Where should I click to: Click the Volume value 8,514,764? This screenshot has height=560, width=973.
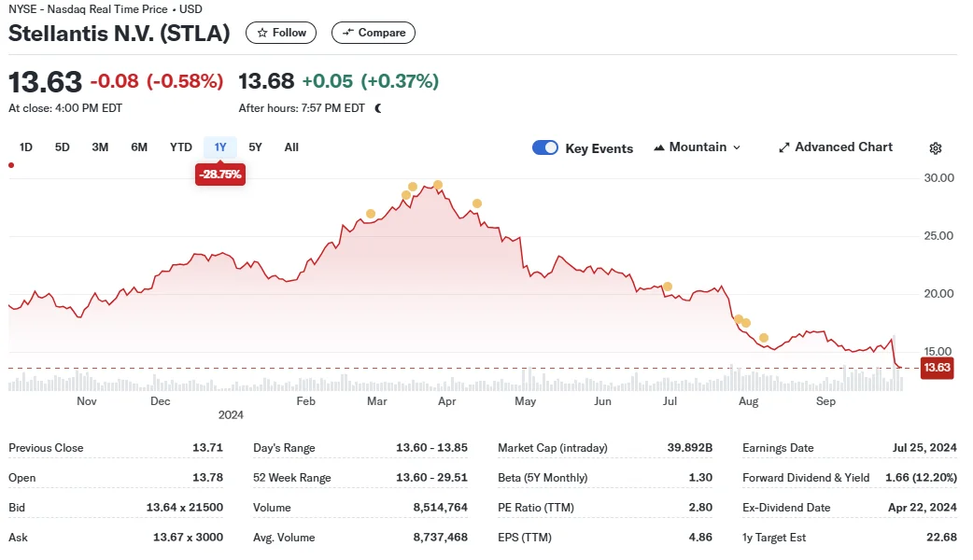pyautogui.click(x=441, y=508)
